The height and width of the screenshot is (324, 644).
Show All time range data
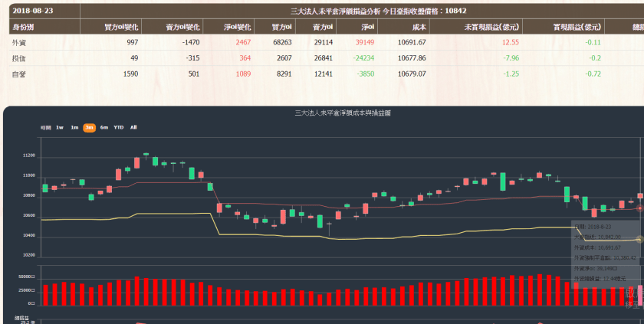[133, 127]
